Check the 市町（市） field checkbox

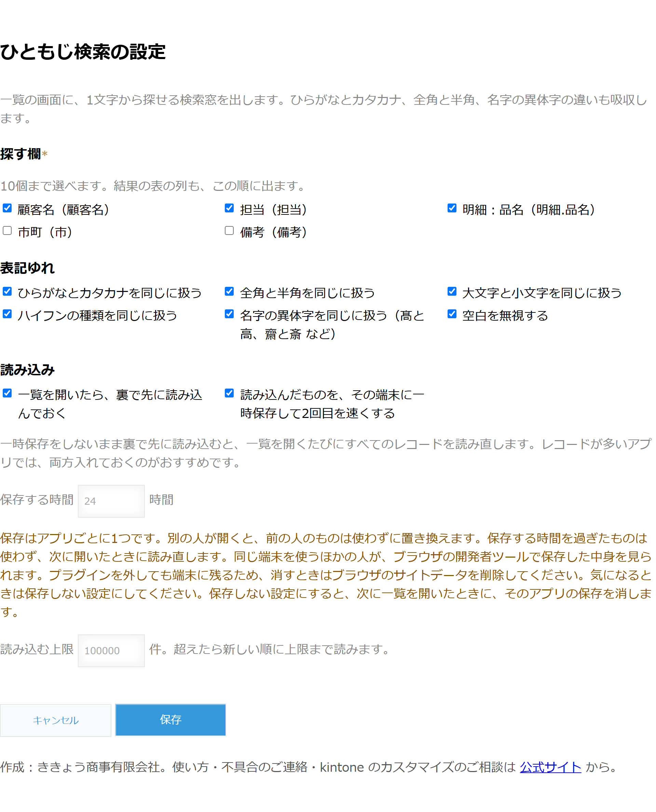pyautogui.click(x=7, y=230)
